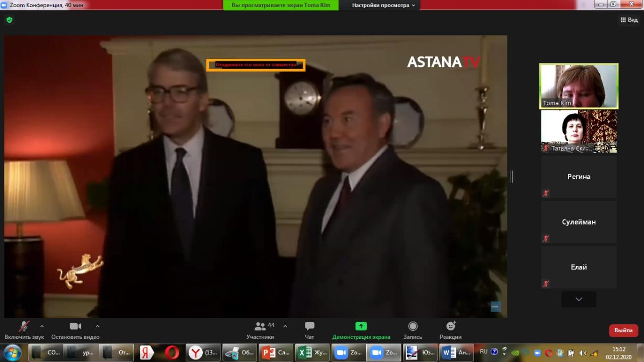
Task: Unmute microphone with Включить звук
Action: point(24,326)
